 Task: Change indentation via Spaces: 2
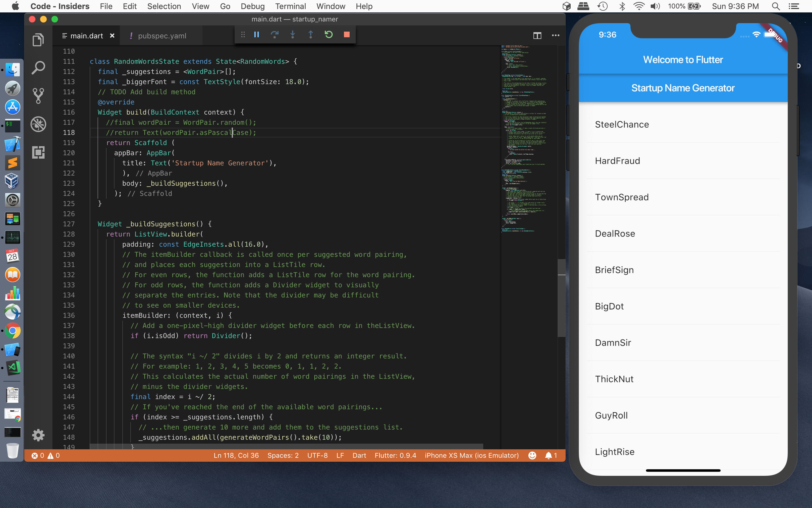(x=283, y=455)
